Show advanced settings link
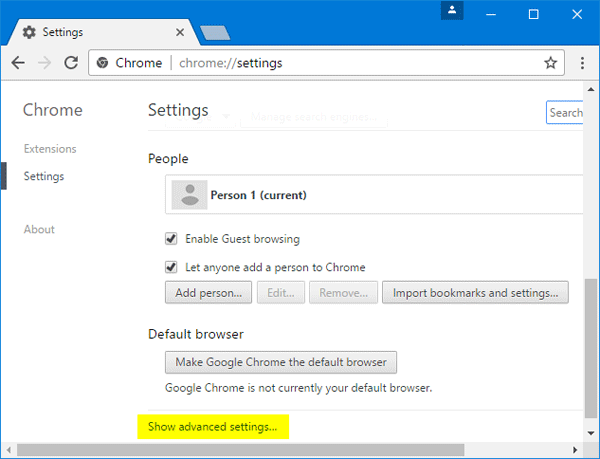600x459 pixels. click(212, 427)
